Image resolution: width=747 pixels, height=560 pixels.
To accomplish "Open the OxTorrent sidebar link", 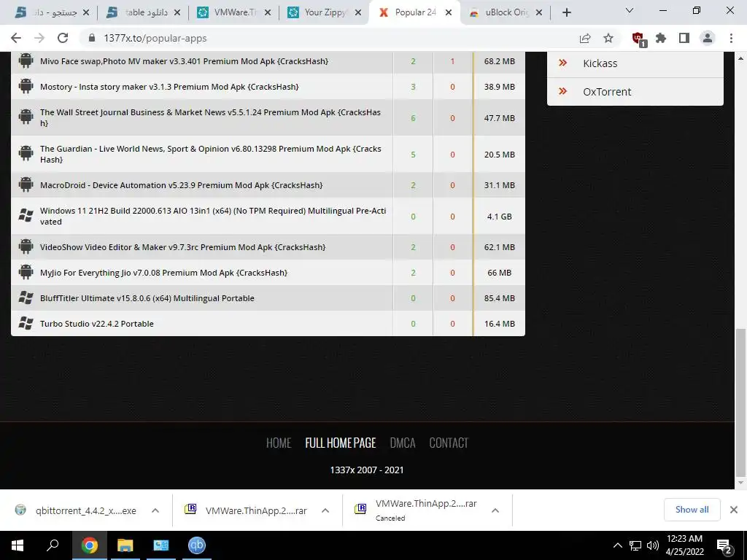I will pos(607,92).
